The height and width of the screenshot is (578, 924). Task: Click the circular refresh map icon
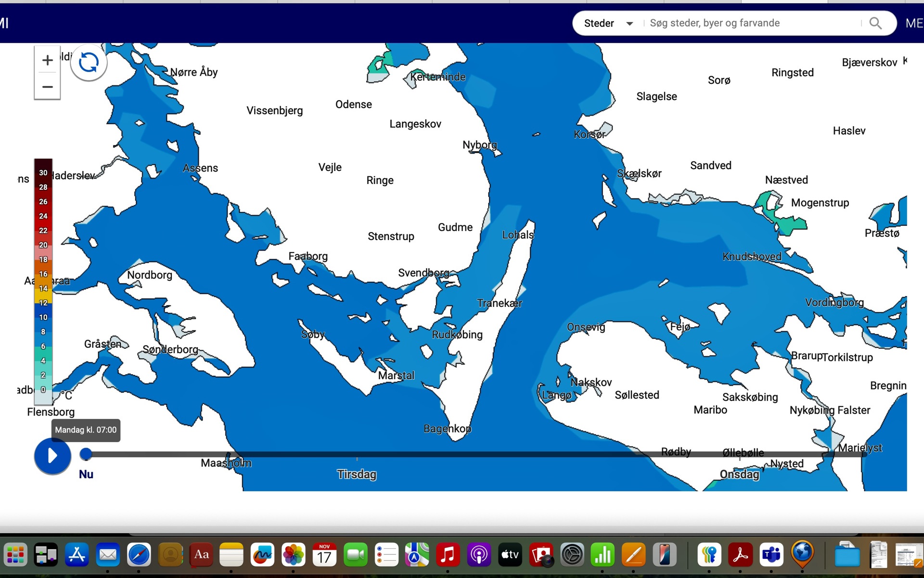[x=89, y=63]
